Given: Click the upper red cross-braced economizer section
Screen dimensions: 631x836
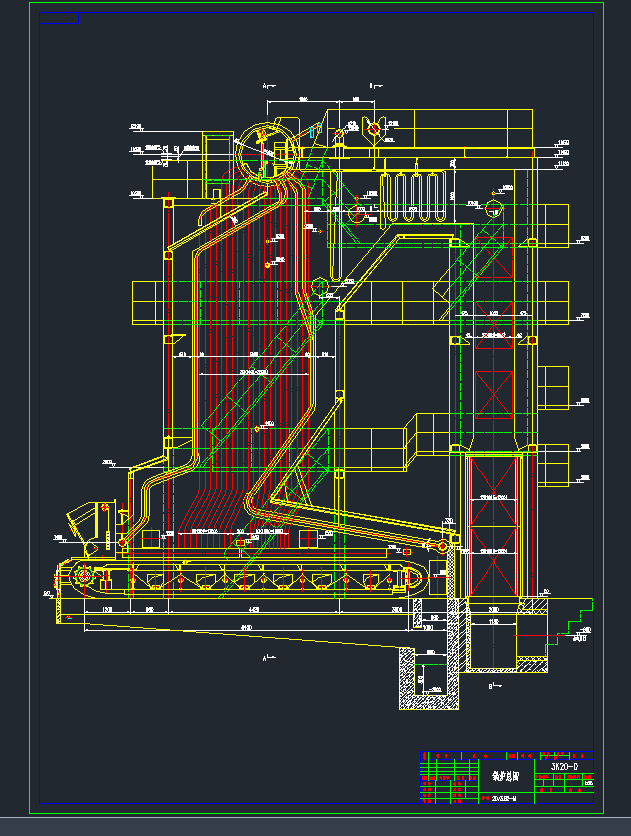Looking at the screenshot, I should [x=492, y=378].
